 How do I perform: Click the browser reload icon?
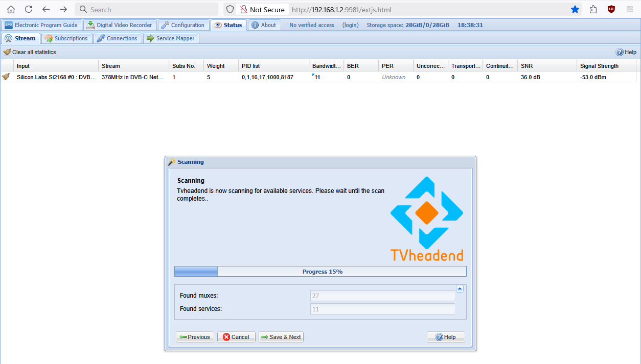pyautogui.click(x=29, y=9)
